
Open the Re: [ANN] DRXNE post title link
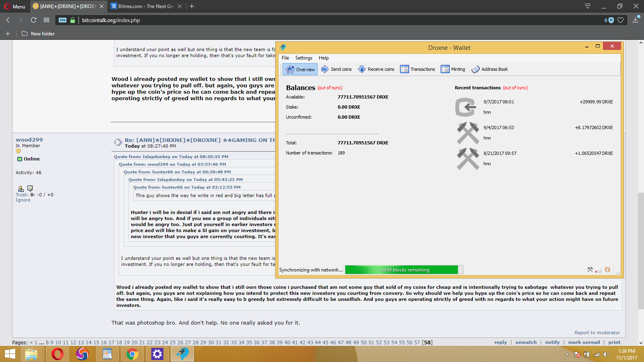click(x=200, y=140)
